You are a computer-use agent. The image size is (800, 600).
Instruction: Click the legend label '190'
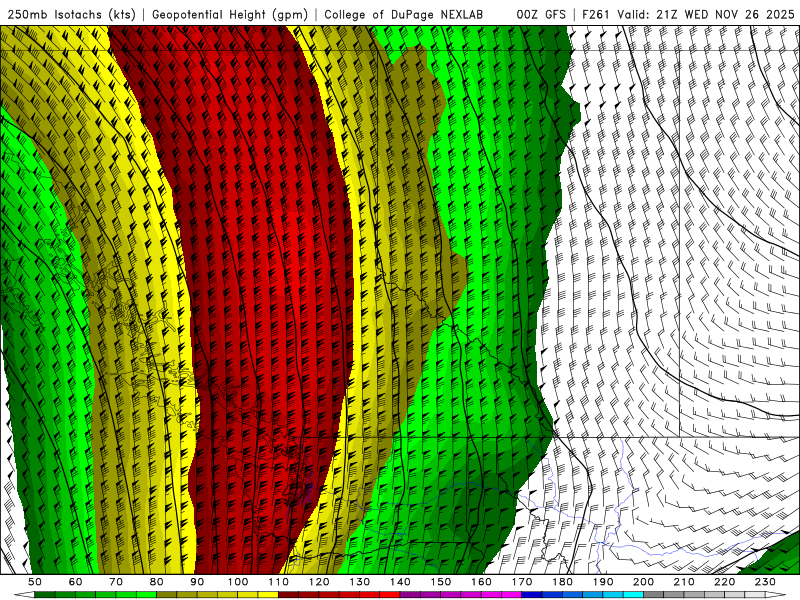(604, 582)
